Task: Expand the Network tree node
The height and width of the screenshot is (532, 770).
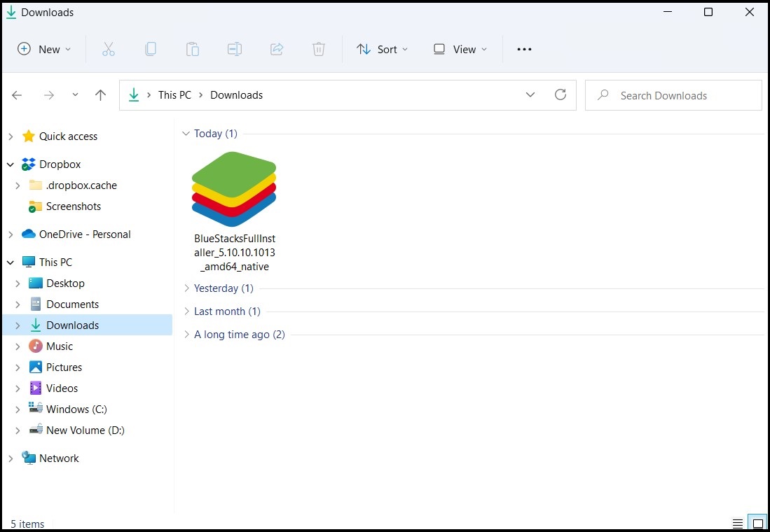Action: click(x=11, y=458)
